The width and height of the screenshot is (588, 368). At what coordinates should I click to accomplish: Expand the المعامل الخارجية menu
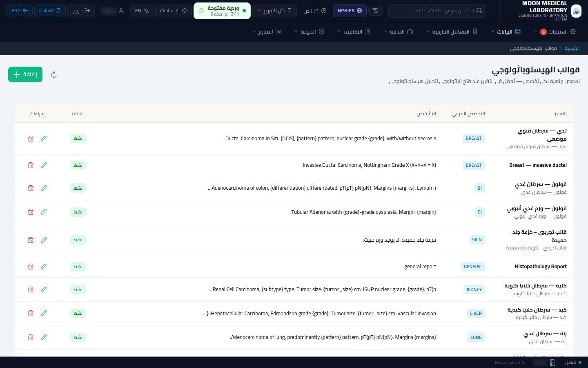(x=451, y=32)
